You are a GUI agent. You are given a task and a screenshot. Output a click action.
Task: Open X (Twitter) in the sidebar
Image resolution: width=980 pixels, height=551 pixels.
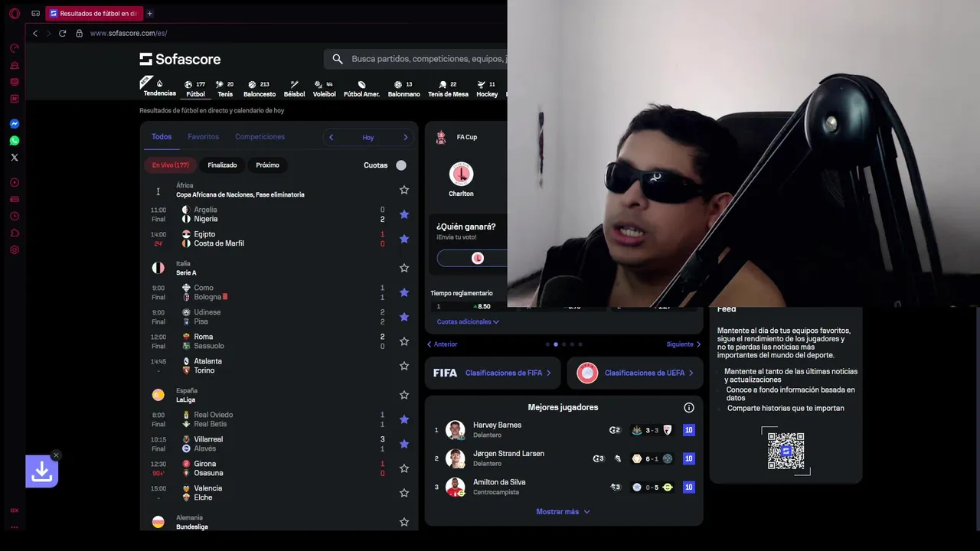coord(14,158)
